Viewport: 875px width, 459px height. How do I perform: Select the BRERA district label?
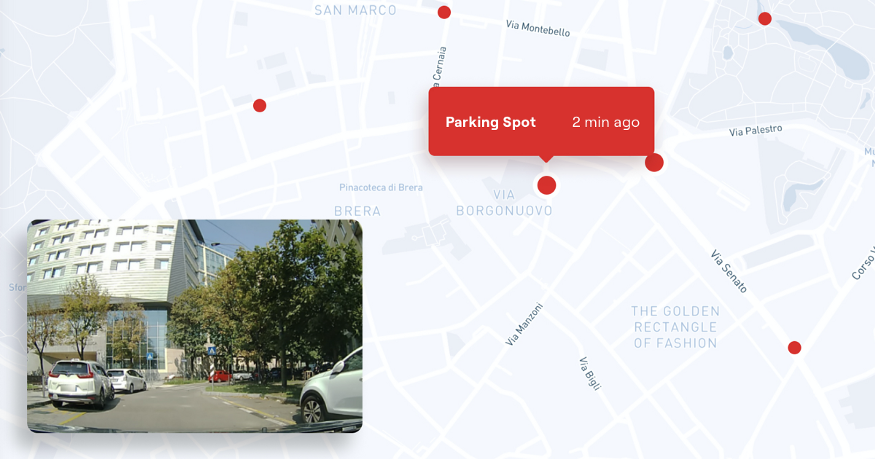click(x=358, y=211)
